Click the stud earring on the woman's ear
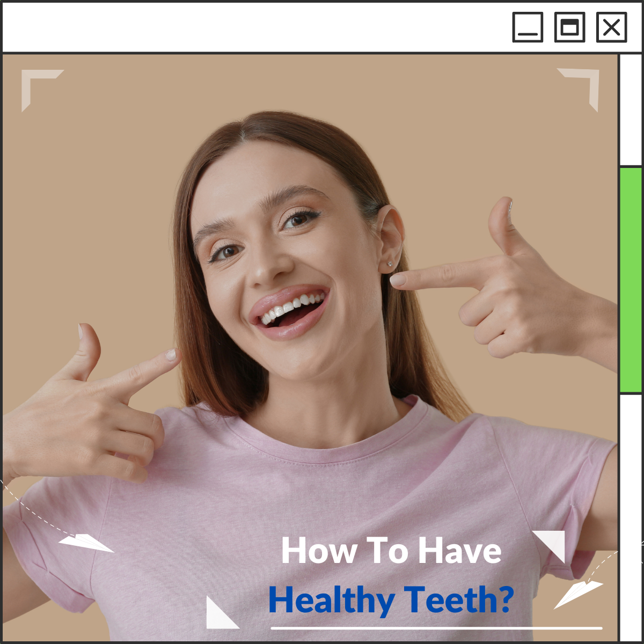The height and width of the screenshot is (644, 644). coord(389,264)
